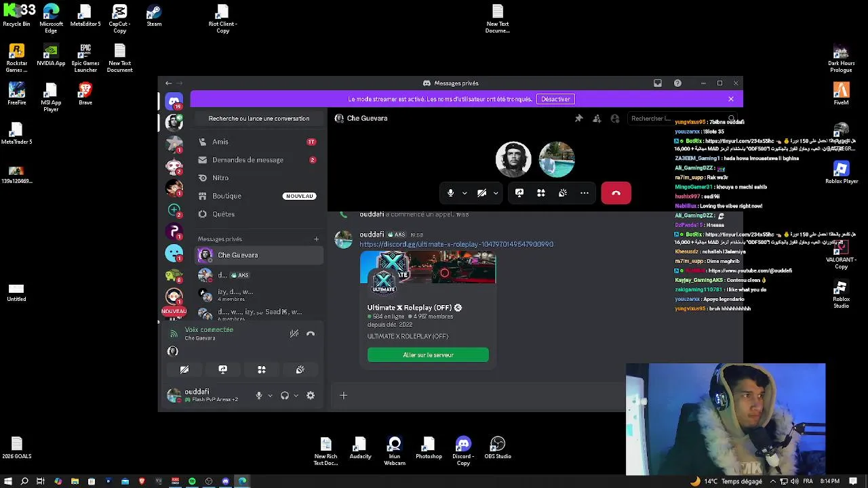Share screen button in voice panel
This screenshot has height=488, width=868.
coord(222,369)
